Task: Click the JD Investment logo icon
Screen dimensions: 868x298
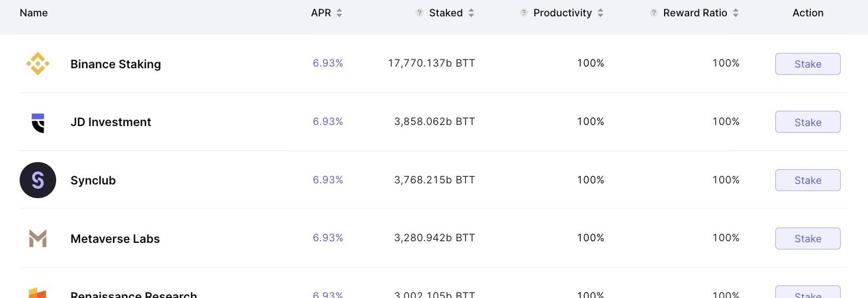Action: 38,122
